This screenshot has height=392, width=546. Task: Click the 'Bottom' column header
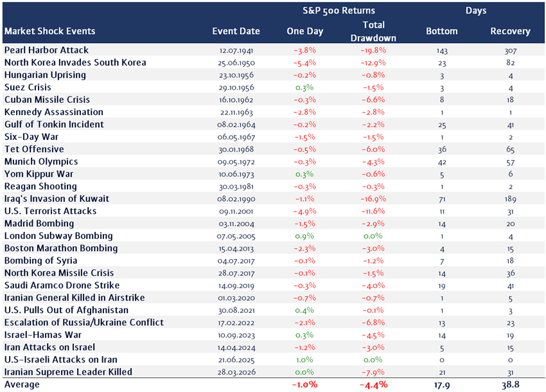pos(441,31)
